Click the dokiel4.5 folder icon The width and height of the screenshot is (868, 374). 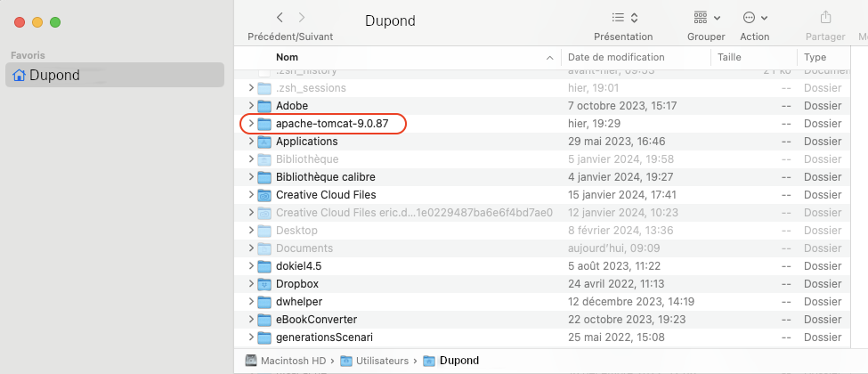coord(264,266)
